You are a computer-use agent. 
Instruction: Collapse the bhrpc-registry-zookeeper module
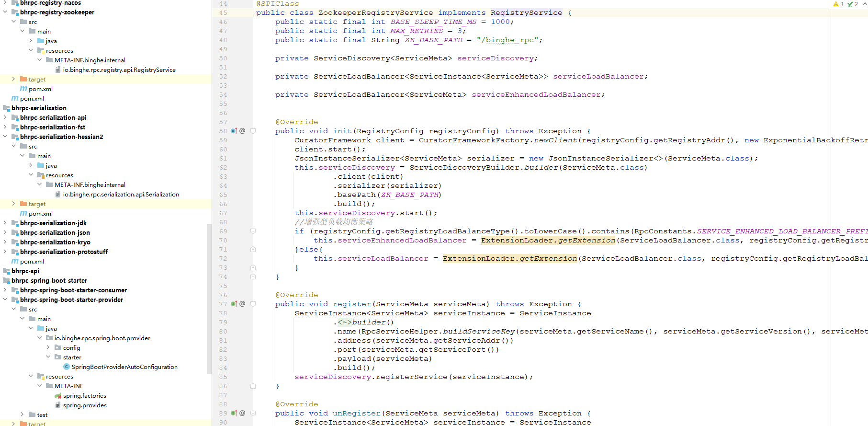pyautogui.click(x=5, y=12)
